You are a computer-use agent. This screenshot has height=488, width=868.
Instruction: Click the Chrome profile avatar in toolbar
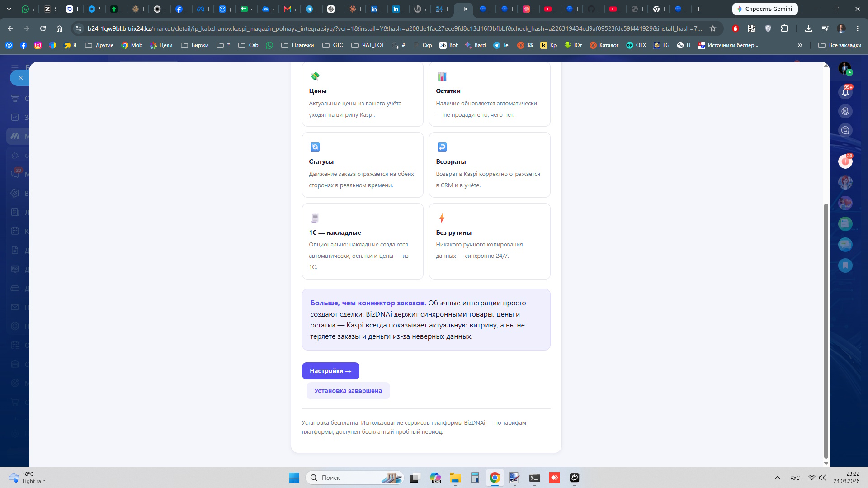coord(841,28)
